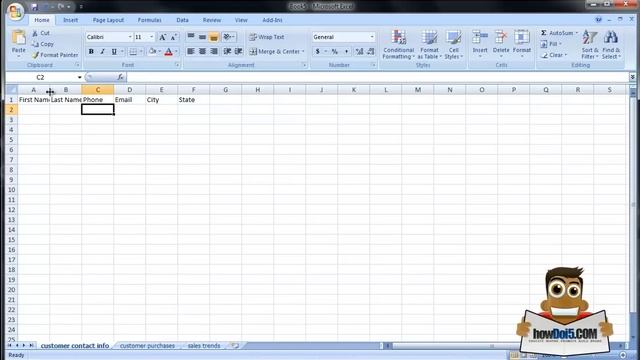This screenshot has height=360, width=640.
Task: Apply Accounting dollar number format
Action: (318, 51)
